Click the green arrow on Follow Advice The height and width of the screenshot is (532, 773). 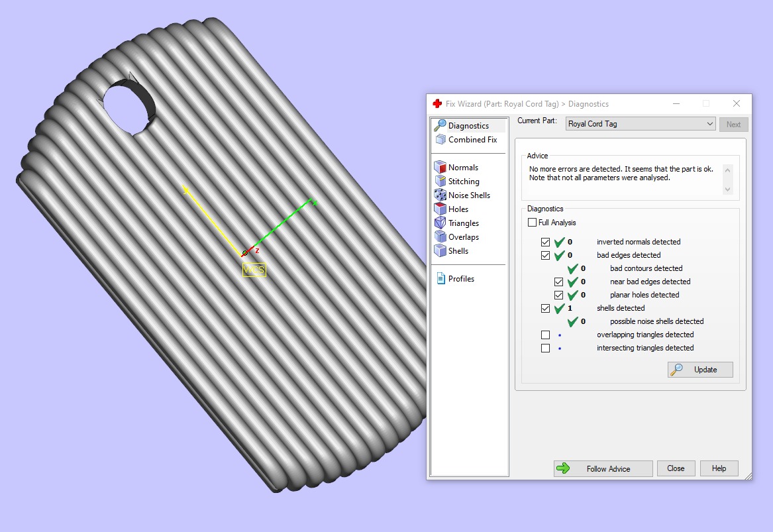[x=563, y=468]
